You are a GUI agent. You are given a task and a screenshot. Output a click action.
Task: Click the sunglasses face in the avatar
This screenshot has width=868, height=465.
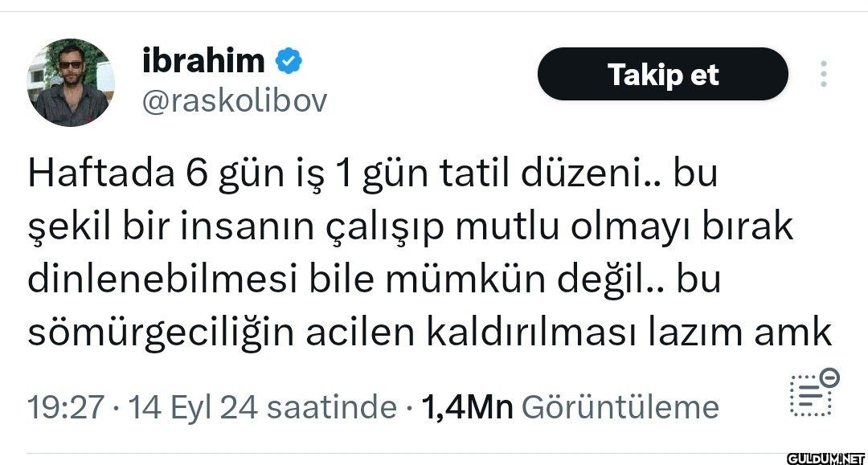tap(70, 67)
